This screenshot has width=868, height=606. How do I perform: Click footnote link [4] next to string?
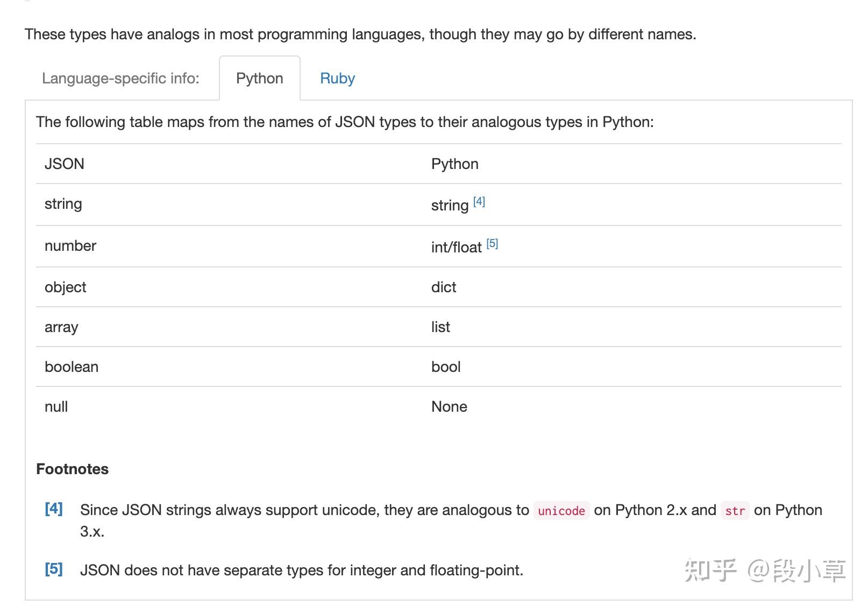(x=479, y=201)
